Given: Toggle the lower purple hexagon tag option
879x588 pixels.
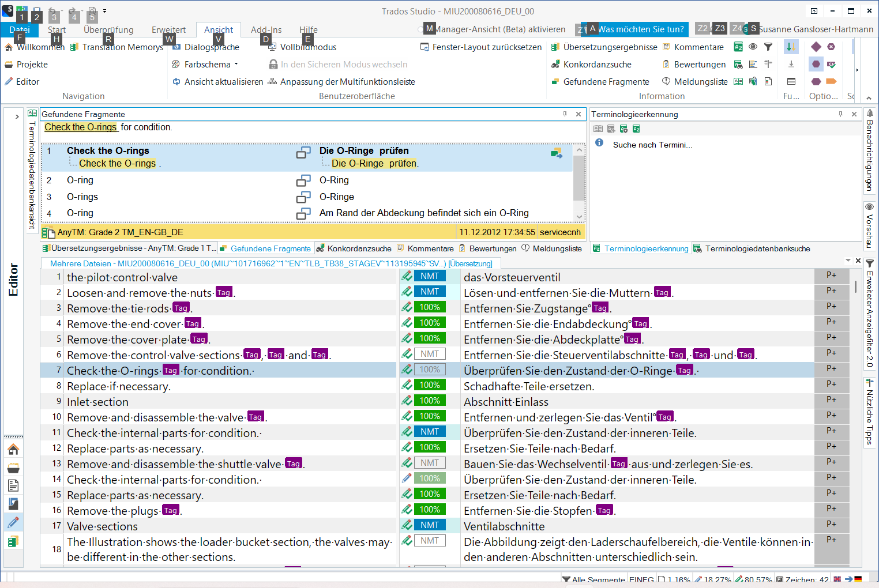Looking at the screenshot, I should coord(816,81).
